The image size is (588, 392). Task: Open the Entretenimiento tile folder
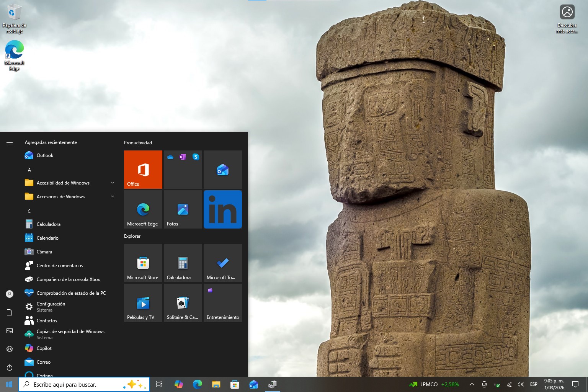coord(222,303)
